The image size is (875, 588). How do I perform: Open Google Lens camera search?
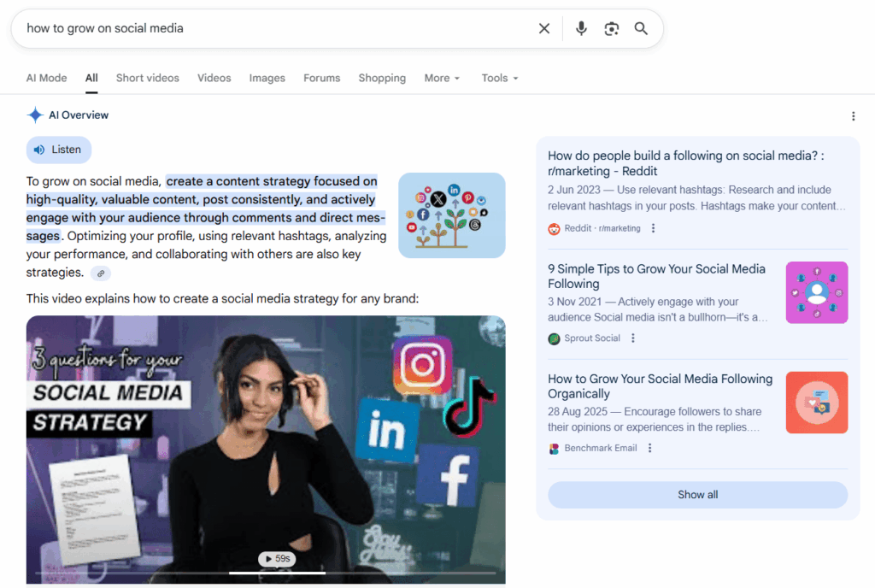(612, 28)
